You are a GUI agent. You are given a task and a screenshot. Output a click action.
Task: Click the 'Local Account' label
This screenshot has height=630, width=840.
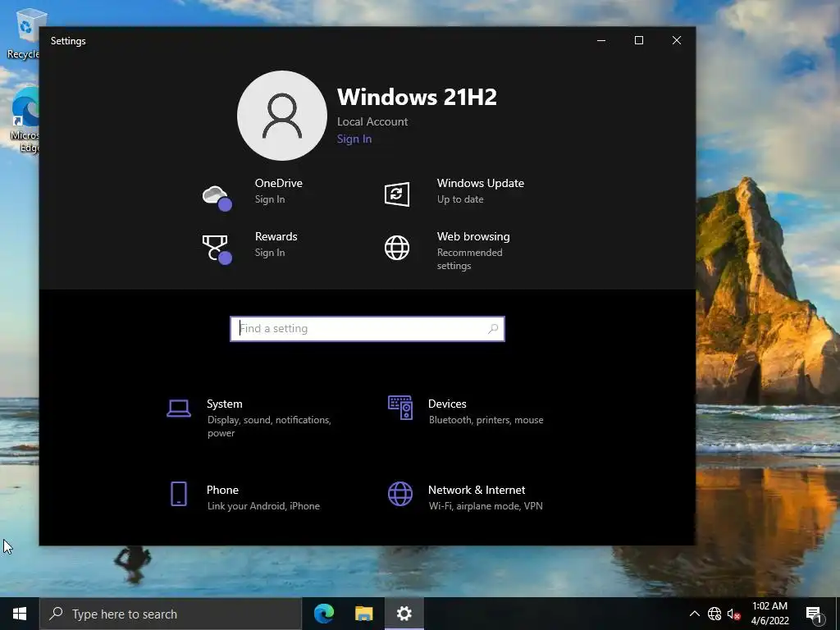[x=372, y=121]
